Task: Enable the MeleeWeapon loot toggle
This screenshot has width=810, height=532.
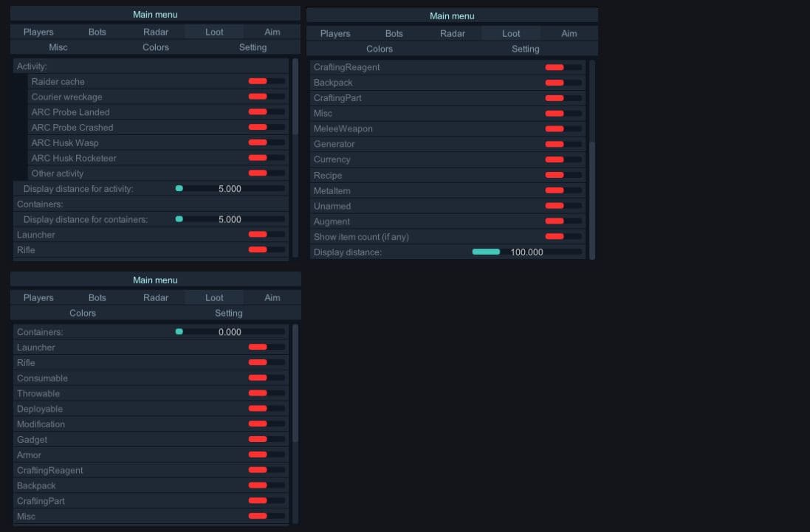Action: coord(563,129)
